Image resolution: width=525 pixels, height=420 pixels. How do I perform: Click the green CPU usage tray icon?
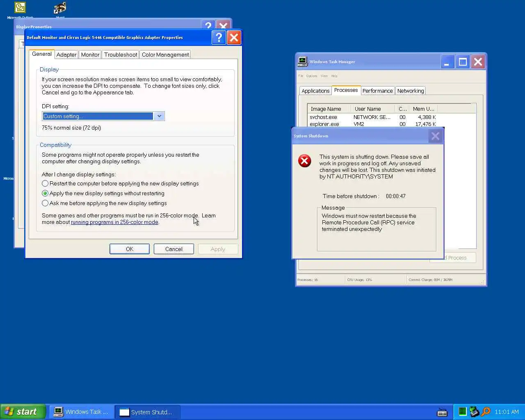click(463, 411)
